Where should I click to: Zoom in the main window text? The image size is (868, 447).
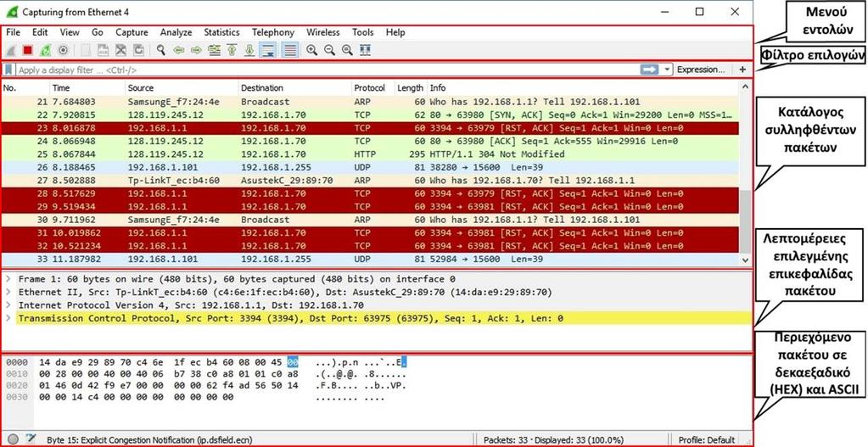(311, 50)
